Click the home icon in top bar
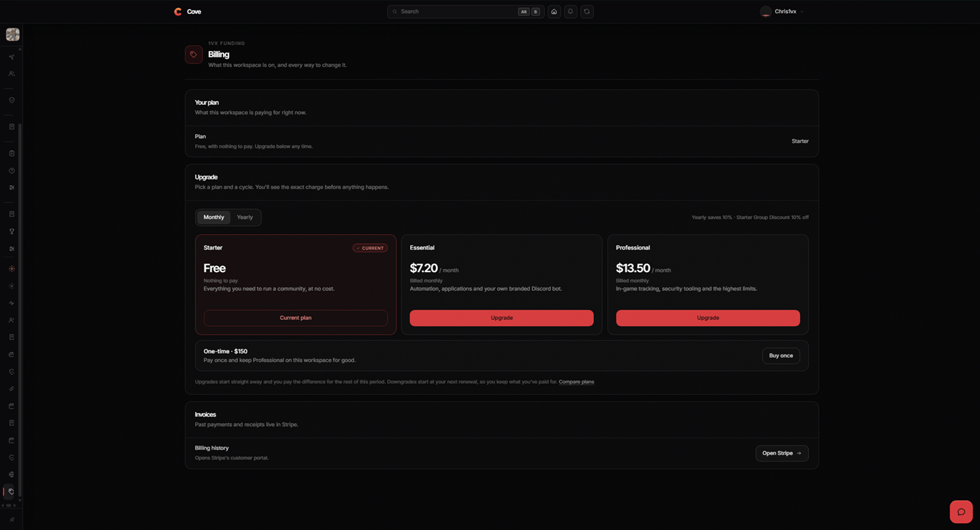Screen dimensions: 980x530 pos(554,11)
